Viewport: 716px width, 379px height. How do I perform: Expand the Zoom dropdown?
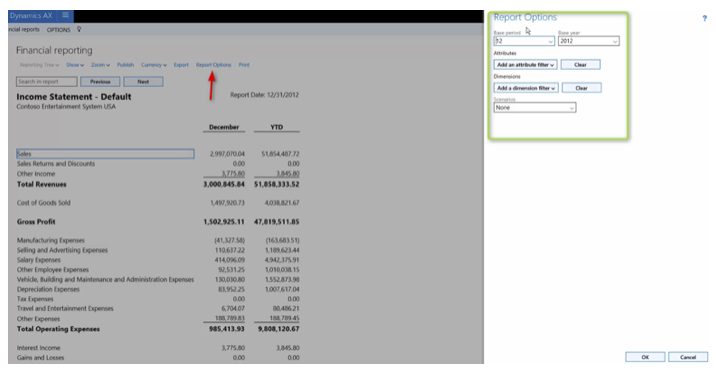point(100,65)
